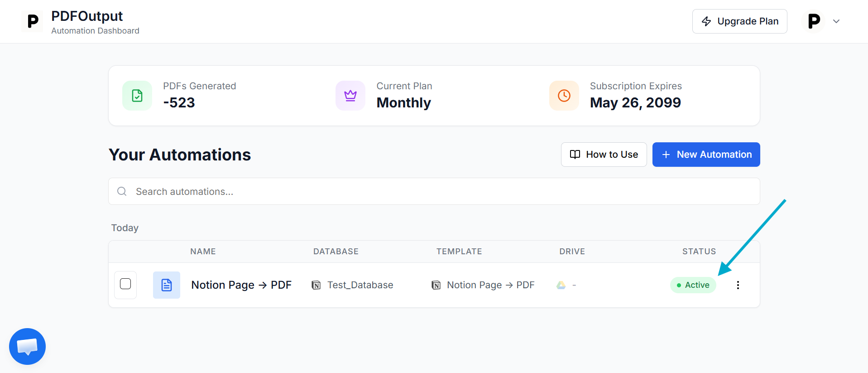Create a New Automation
This screenshot has height=373, width=868.
click(x=706, y=155)
